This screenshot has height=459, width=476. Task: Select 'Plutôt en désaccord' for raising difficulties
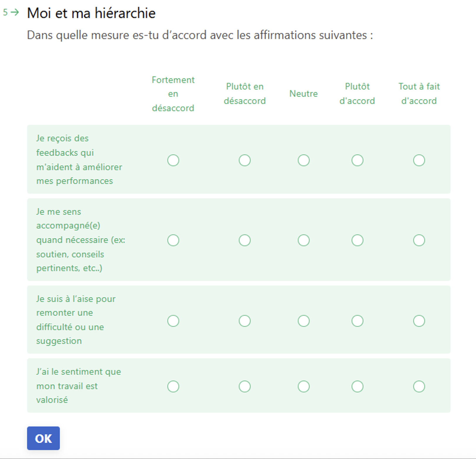coord(245,321)
